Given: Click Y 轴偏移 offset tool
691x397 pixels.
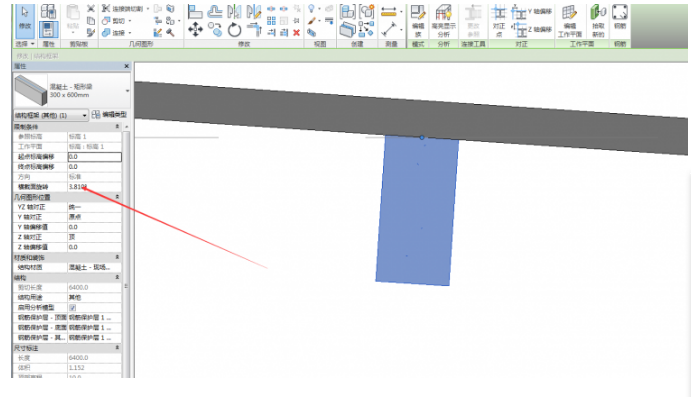Looking at the screenshot, I should [532, 12].
